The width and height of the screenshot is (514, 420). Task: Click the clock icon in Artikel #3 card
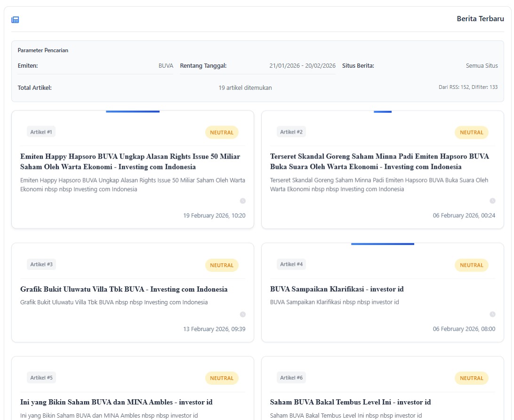point(243,314)
